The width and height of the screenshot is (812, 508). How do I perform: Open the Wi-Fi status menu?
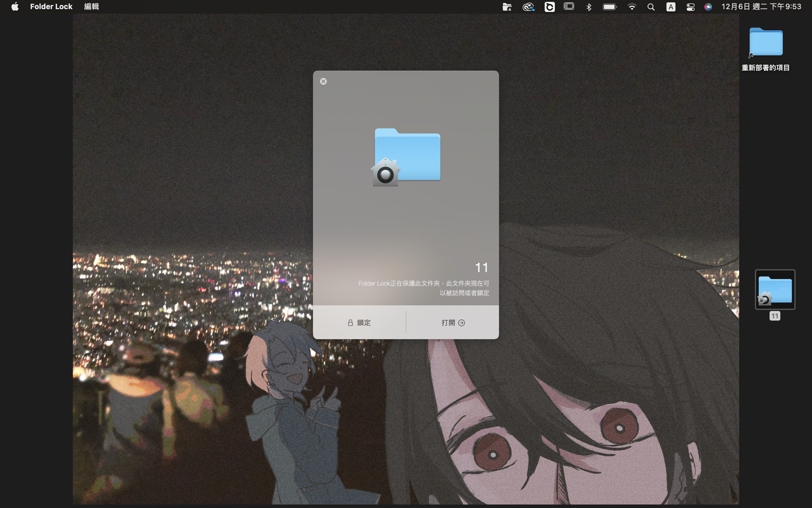[x=632, y=7]
